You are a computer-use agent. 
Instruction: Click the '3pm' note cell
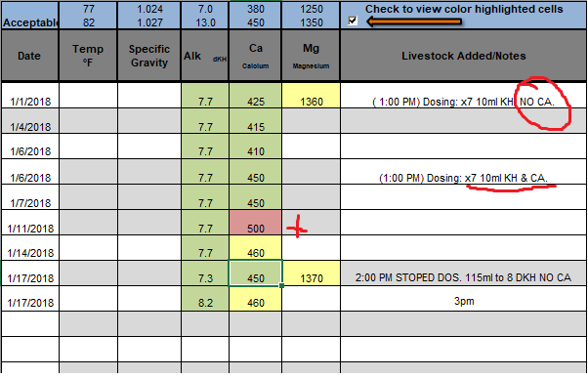(464, 299)
